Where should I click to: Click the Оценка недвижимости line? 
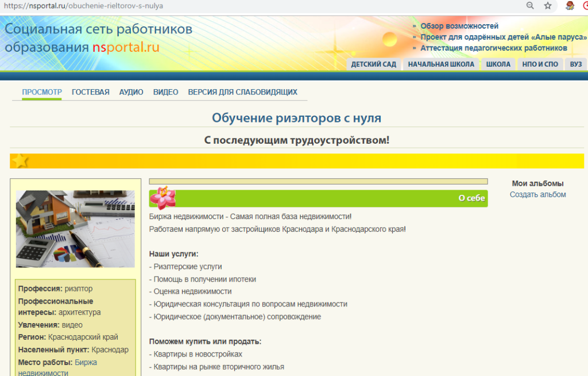pos(190,291)
